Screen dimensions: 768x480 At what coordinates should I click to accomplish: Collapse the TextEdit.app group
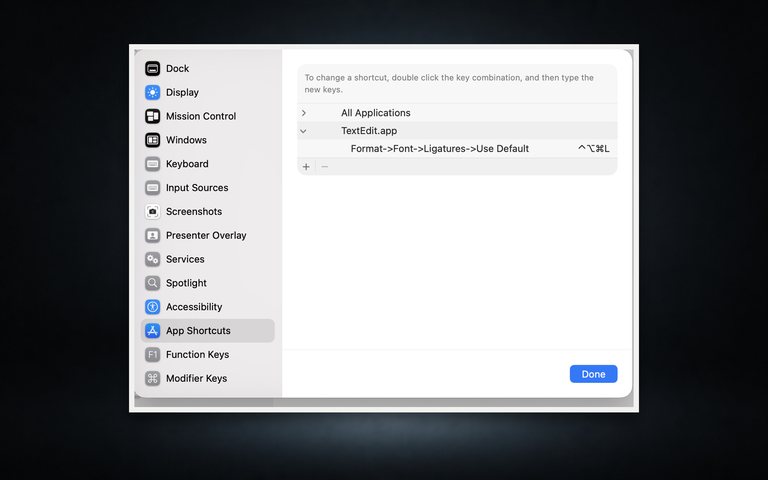pyautogui.click(x=303, y=131)
